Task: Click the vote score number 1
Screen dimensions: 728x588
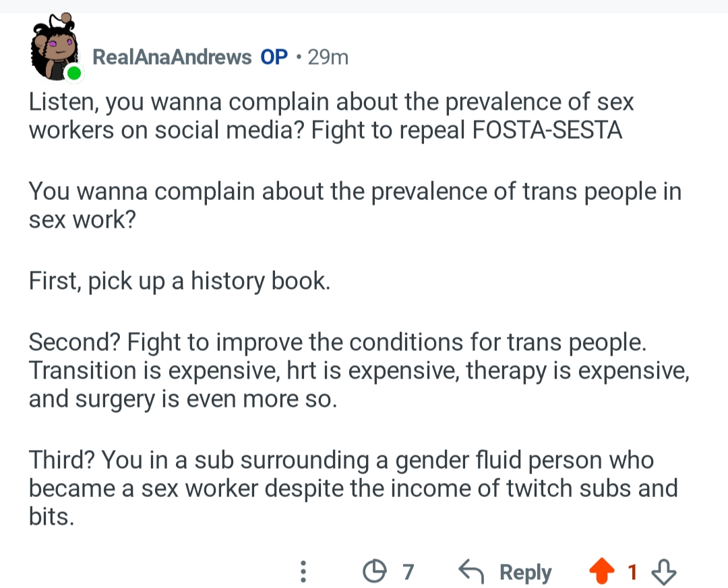Action: point(632,573)
